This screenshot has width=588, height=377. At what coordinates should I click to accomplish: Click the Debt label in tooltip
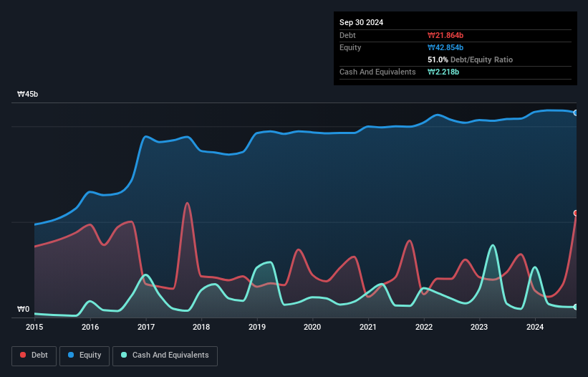[347, 35]
